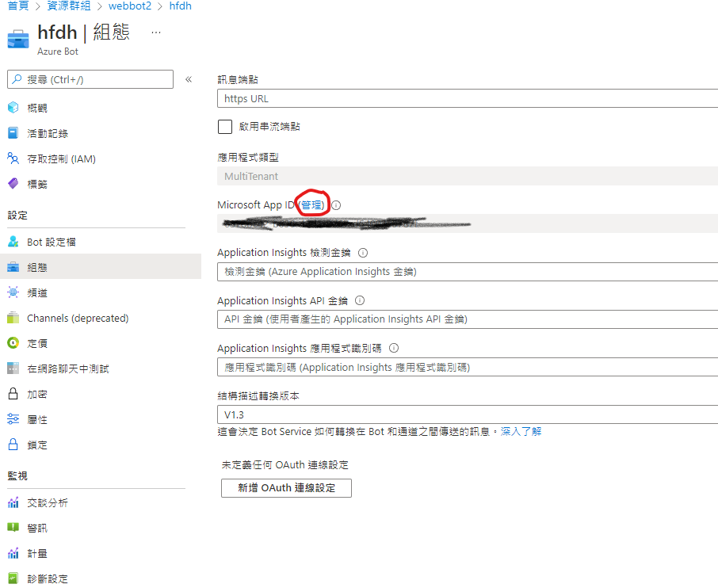Click the 交談分析 chart icon
Viewport: 718px width, 588px height.
(13, 502)
